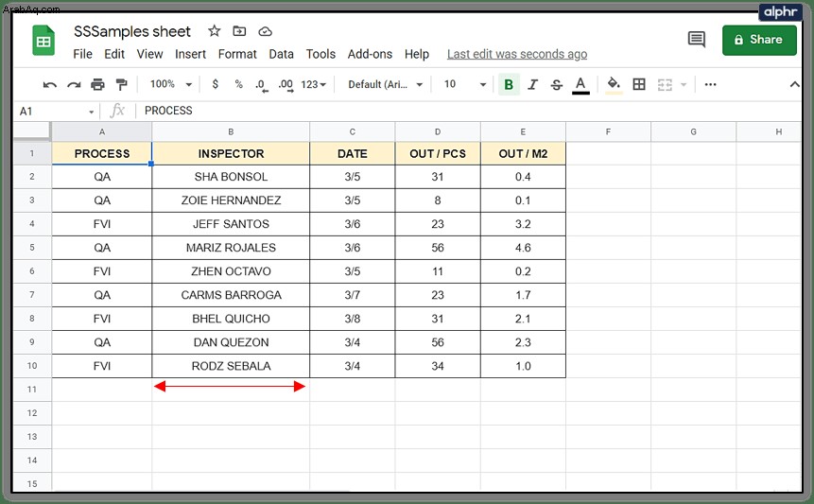Print the spreadsheet

[x=97, y=84]
